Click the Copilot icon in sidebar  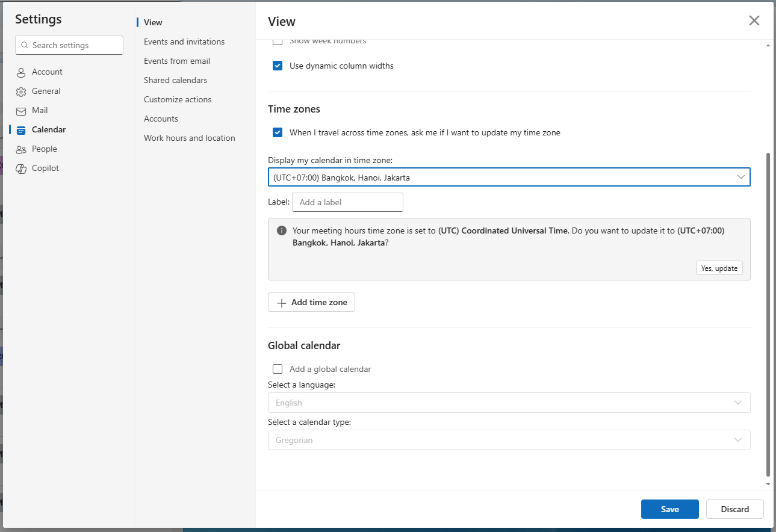[21, 169]
